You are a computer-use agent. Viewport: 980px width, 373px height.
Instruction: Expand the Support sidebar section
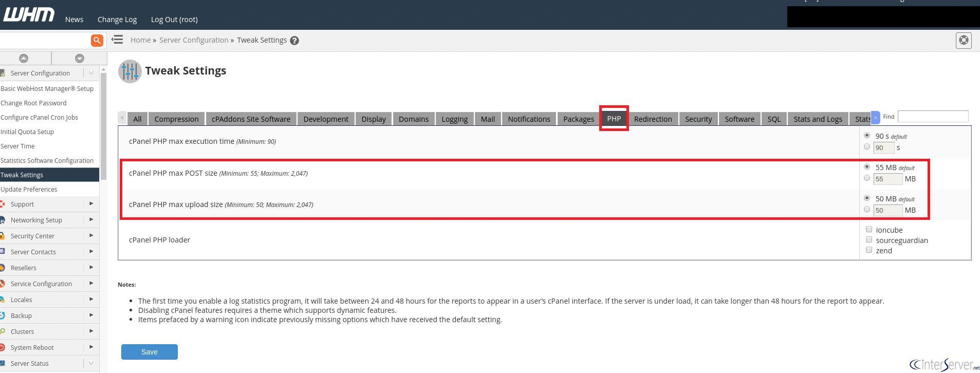click(91, 204)
